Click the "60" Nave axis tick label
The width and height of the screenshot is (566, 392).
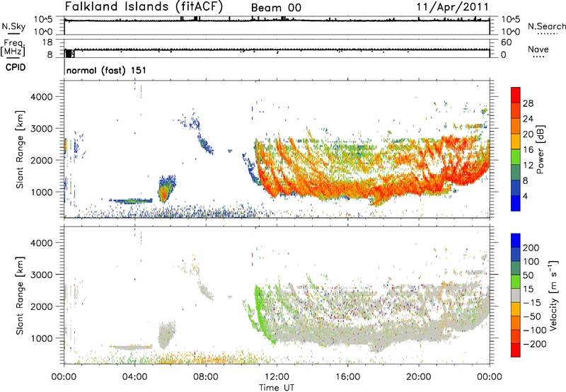pos(506,42)
